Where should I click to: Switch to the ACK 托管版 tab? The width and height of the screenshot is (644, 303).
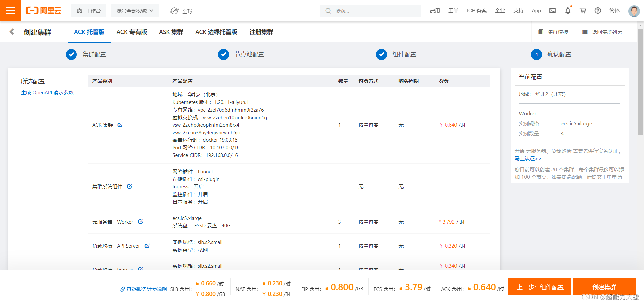89,32
